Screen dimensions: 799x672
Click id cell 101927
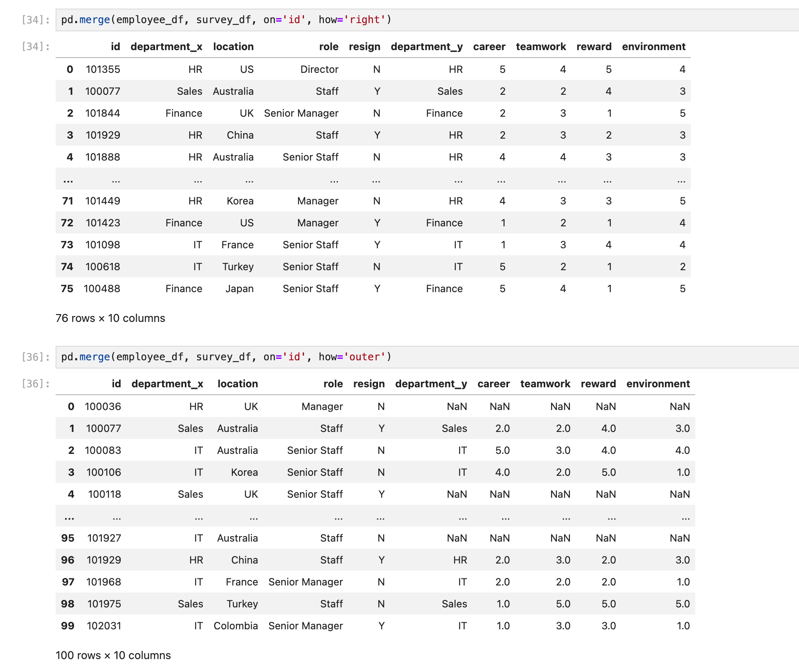tap(104, 538)
